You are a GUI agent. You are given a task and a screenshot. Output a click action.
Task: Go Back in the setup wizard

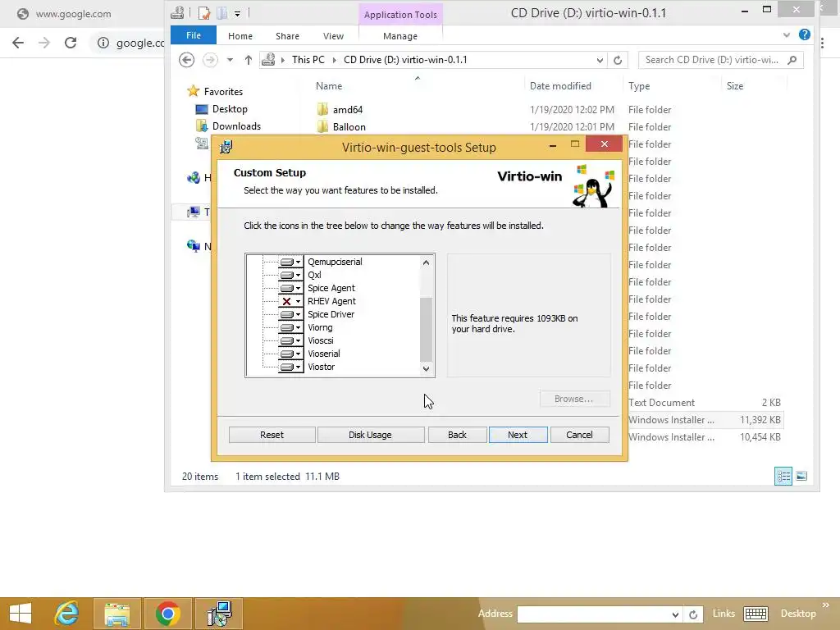tap(457, 435)
